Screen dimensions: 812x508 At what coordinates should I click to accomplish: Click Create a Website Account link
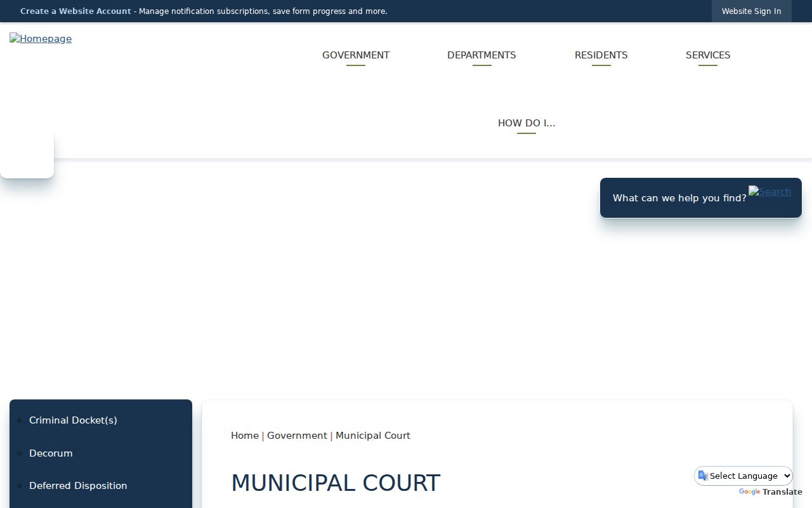(75, 11)
